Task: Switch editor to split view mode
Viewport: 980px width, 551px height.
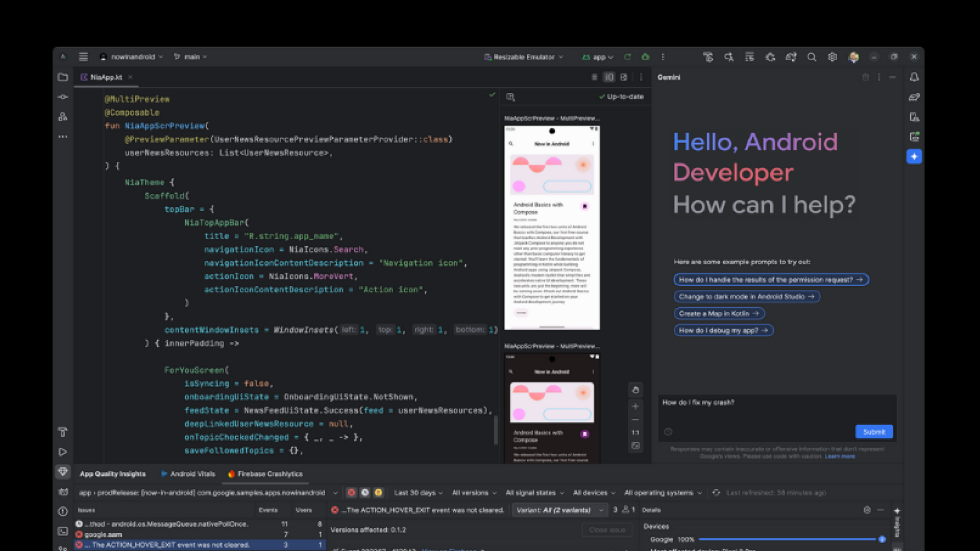Action: click(609, 77)
